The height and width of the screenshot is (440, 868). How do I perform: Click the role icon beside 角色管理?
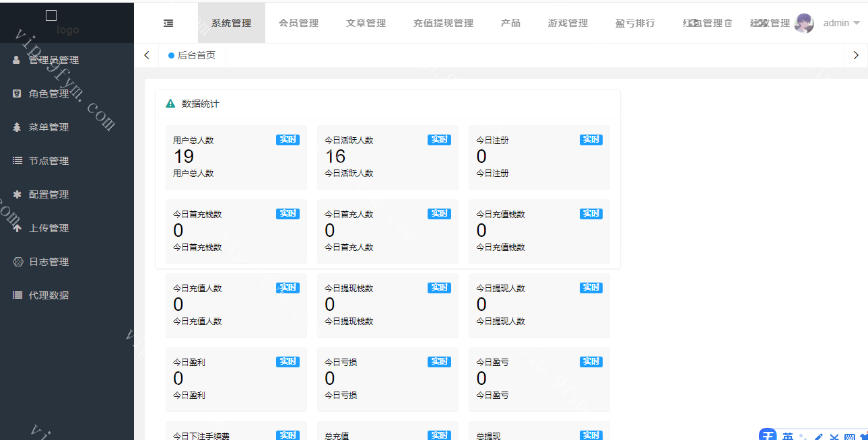coord(17,94)
